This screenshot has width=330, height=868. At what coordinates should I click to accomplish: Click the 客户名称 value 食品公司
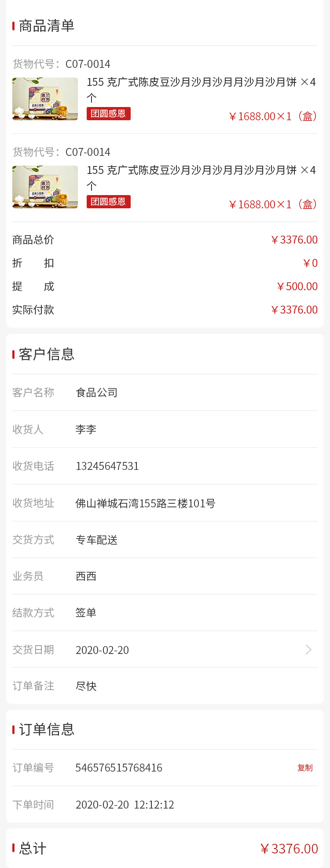pos(97,392)
